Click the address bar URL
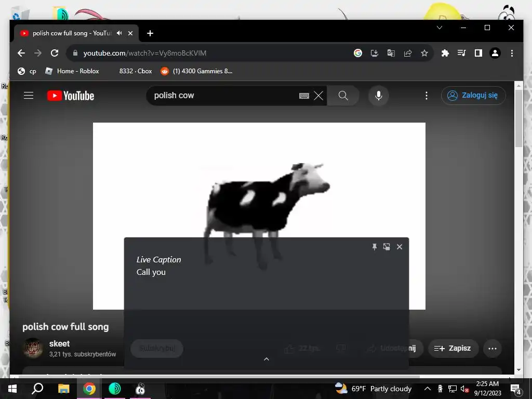This screenshot has width=532, height=399. (x=145, y=53)
